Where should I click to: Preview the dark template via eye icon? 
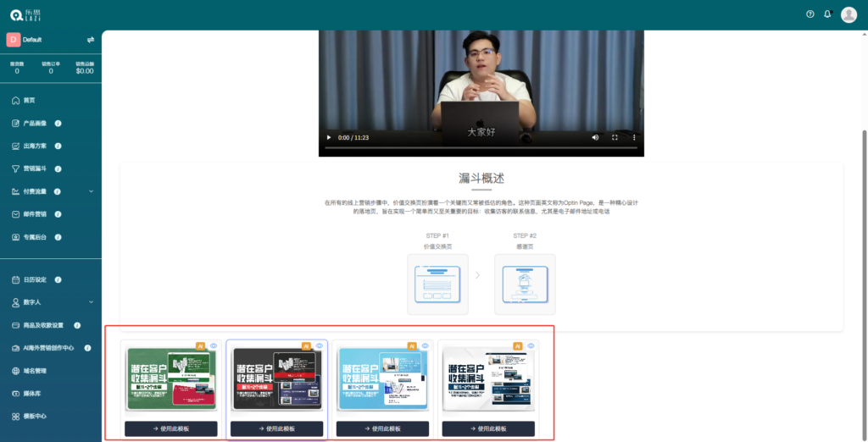pos(320,345)
